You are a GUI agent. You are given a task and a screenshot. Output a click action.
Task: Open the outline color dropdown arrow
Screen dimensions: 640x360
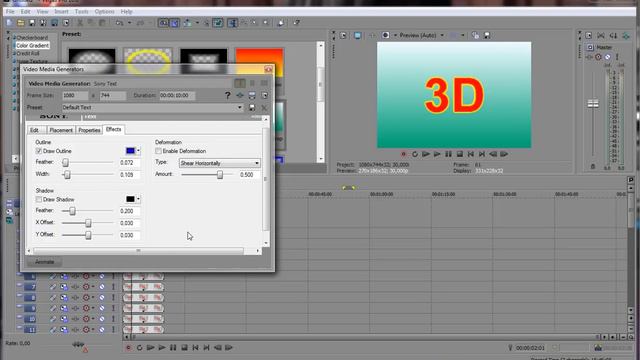point(138,151)
